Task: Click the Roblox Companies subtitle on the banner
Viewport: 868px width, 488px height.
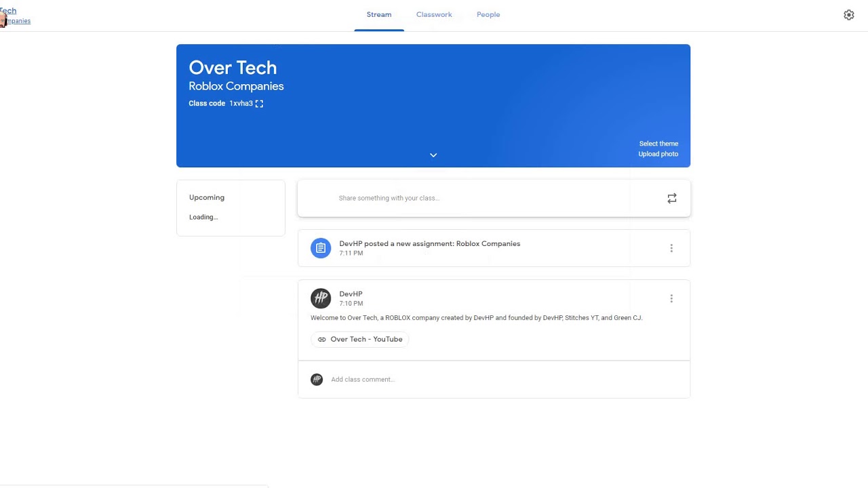Action: [236, 86]
